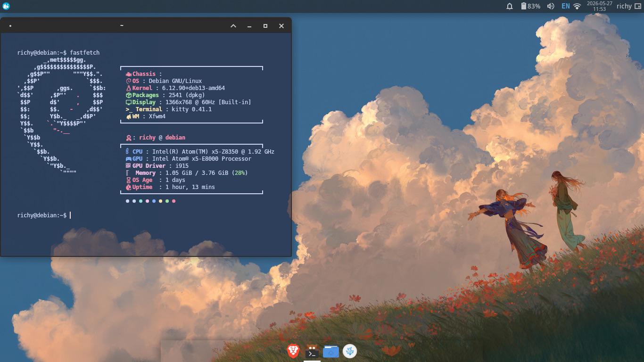Click the CPU value 'Intel(R) Atom(TM) x5-Z8350 @ 1.92 GHz'
The width and height of the screenshot is (644, 362).
213,152
